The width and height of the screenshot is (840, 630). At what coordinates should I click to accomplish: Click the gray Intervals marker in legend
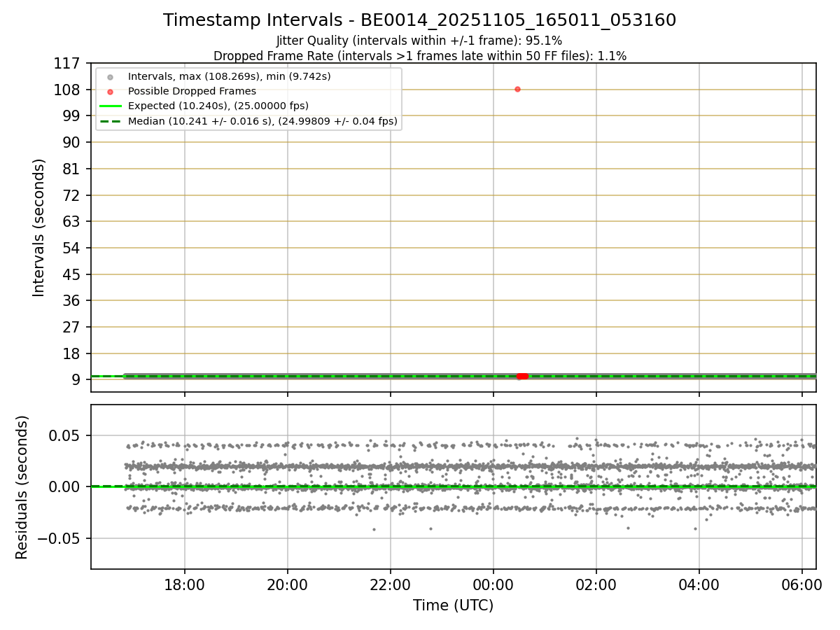(110, 76)
